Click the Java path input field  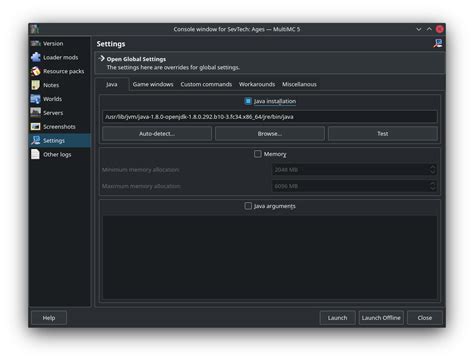click(x=270, y=117)
